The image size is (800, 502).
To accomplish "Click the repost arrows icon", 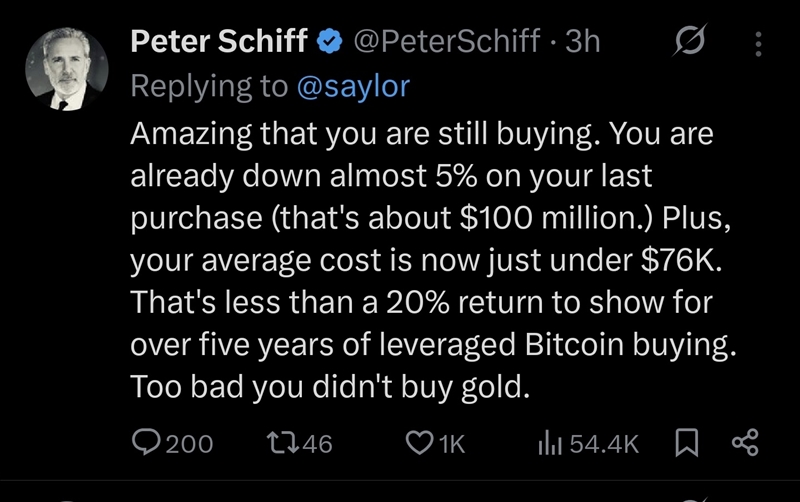I will 279,443.
